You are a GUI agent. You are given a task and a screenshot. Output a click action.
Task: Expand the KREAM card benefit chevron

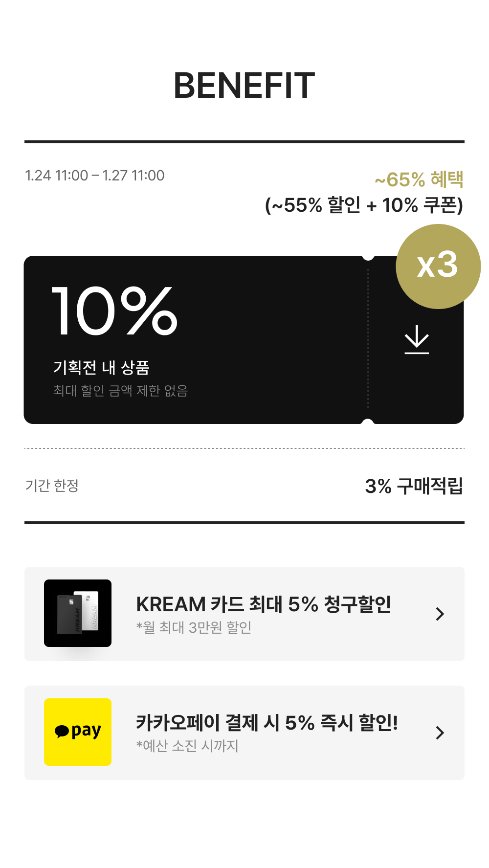point(440,614)
